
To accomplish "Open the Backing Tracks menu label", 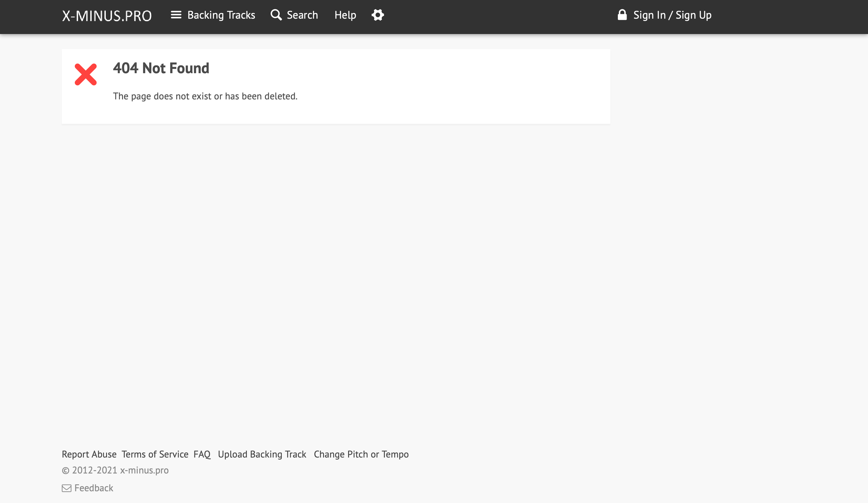I will [x=221, y=15].
